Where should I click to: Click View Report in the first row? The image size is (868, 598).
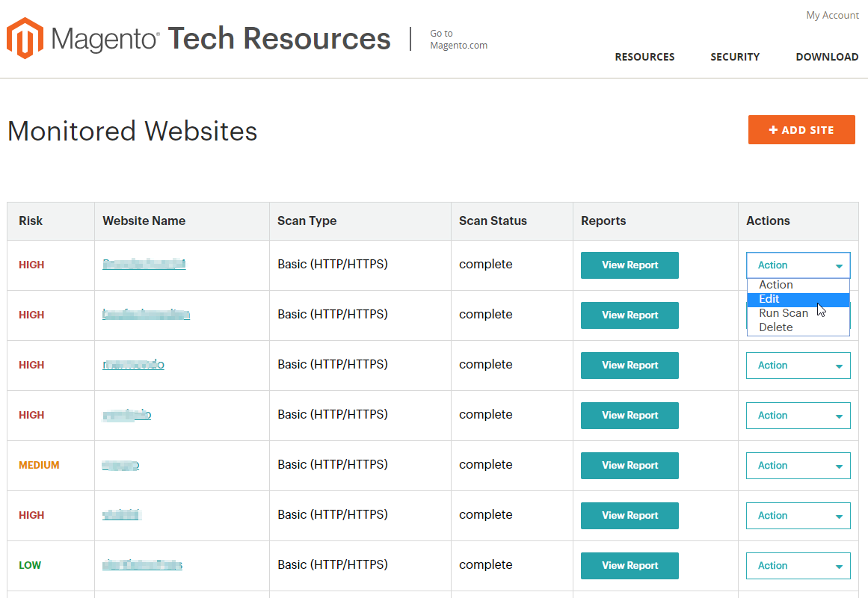point(630,265)
